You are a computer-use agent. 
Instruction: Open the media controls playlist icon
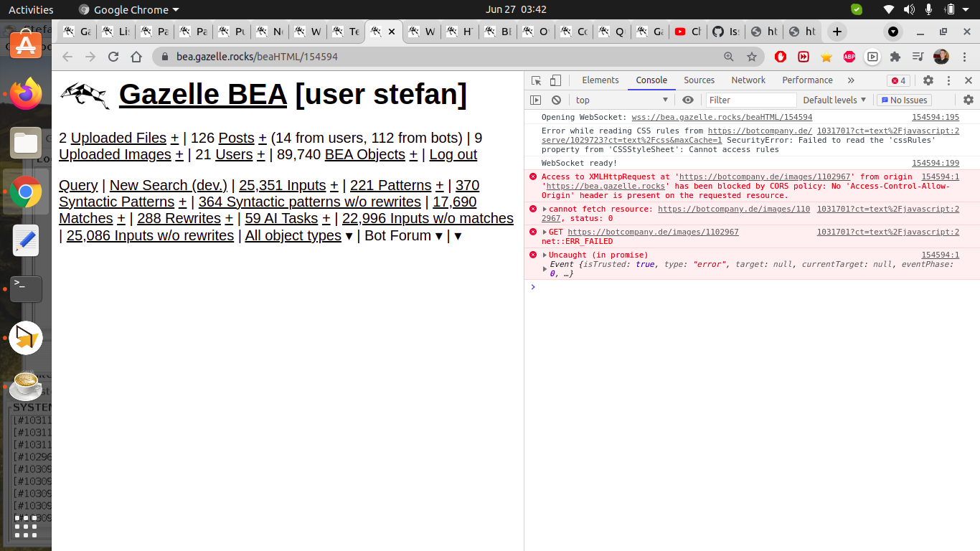pos(918,57)
